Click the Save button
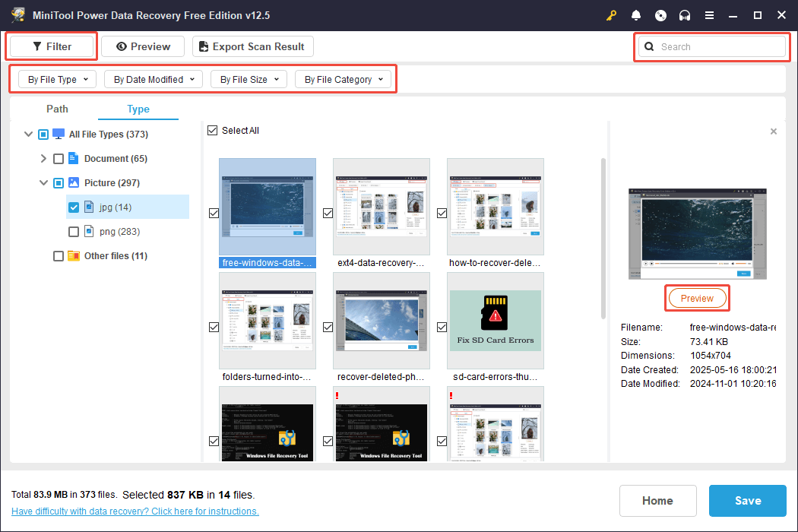The width and height of the screenshot is (798, 532). tap(747, 500)
